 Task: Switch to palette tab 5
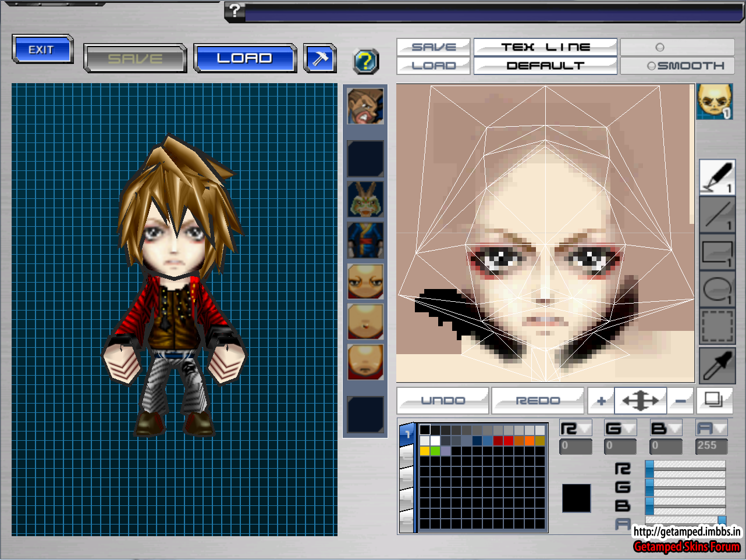(407, 521)
